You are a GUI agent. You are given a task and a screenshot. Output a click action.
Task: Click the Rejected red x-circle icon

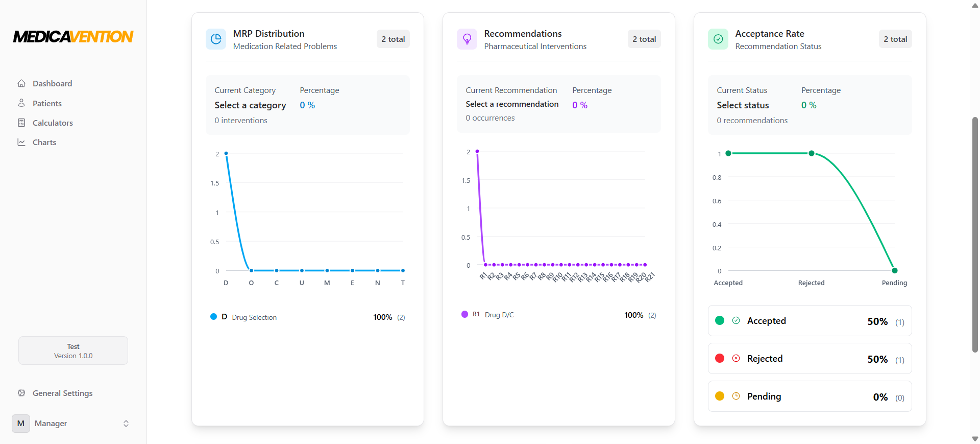[x=736, y=358]
